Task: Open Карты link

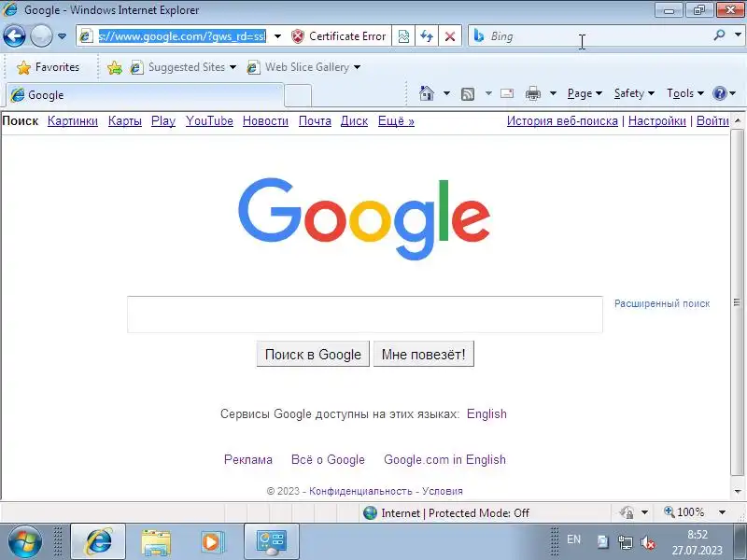Action: (x=125, y=121)
